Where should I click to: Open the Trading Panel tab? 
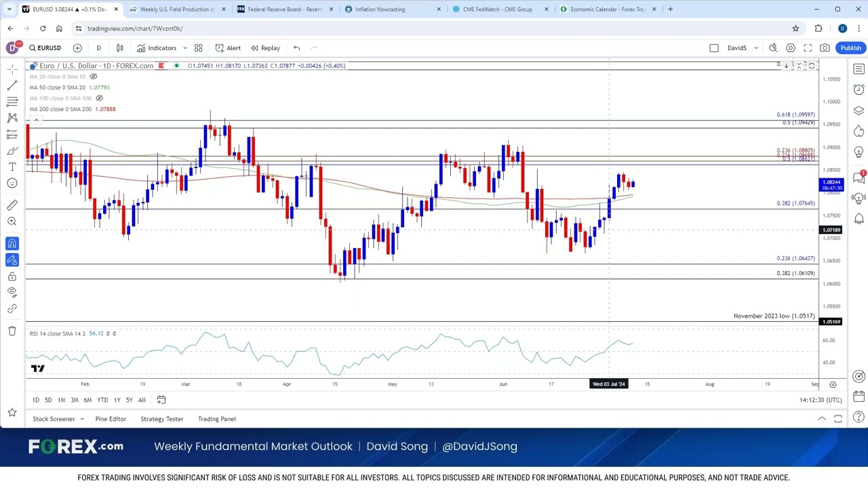[217, 419]
